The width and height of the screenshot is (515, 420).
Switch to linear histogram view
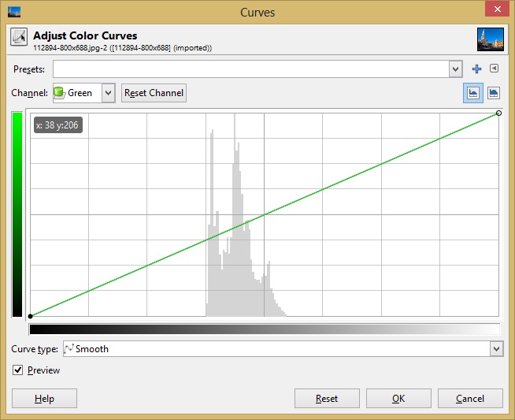pos(473,93)
